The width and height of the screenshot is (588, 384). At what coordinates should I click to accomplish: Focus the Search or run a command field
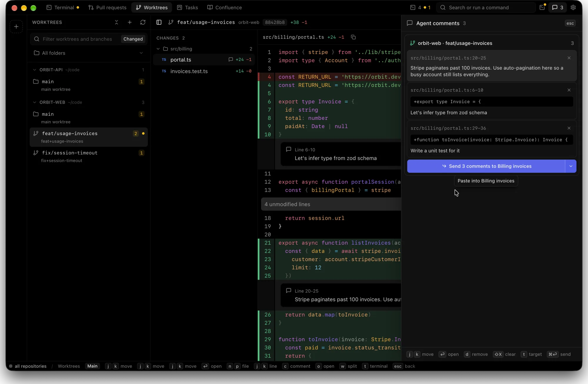486,8
